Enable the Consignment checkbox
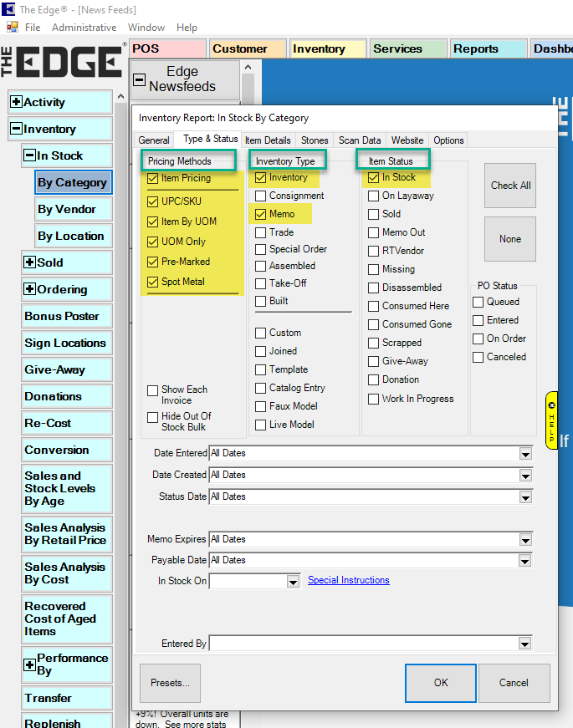The width and height of the screenshot is (573, 728). click(x=261, y=196)
